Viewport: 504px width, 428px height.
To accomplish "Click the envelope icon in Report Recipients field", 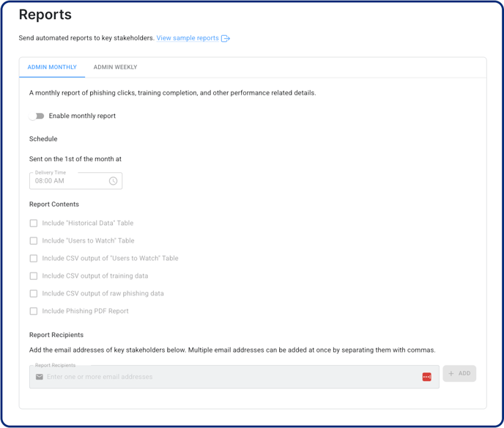I will (x=40, y=377).
